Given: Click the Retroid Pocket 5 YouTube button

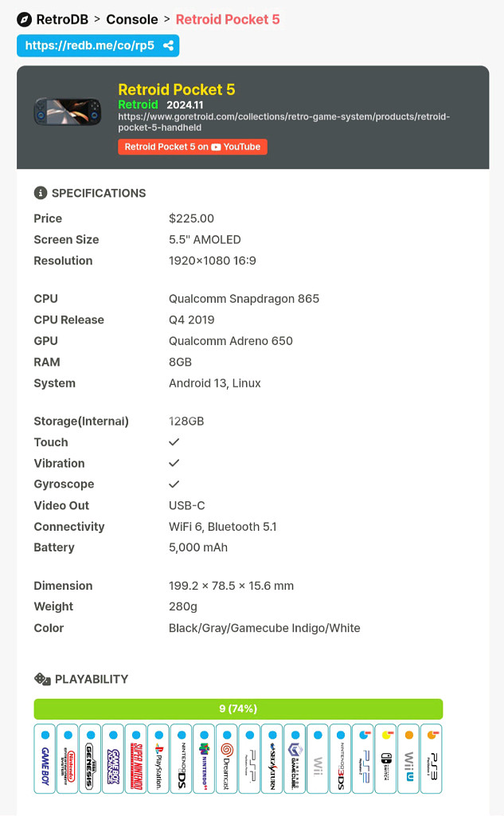Looking at the screenshot, I should 193,147.
